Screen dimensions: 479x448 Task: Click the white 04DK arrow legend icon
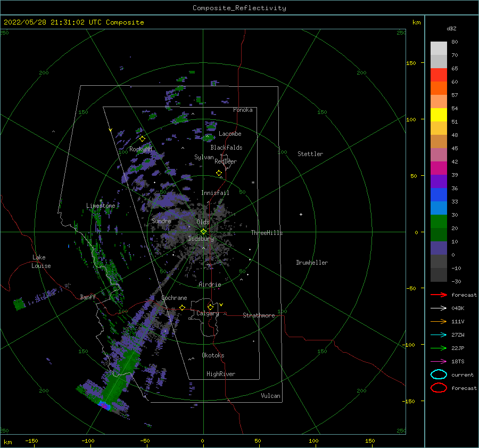click(x=439, y=308)
